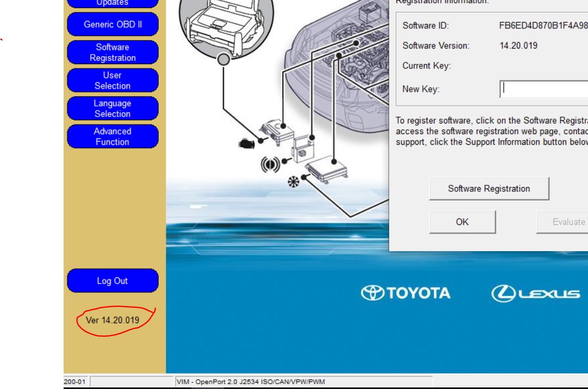Choose Language Selection in the sidebar
Screen dimensions: 588x389
(112, 108)
